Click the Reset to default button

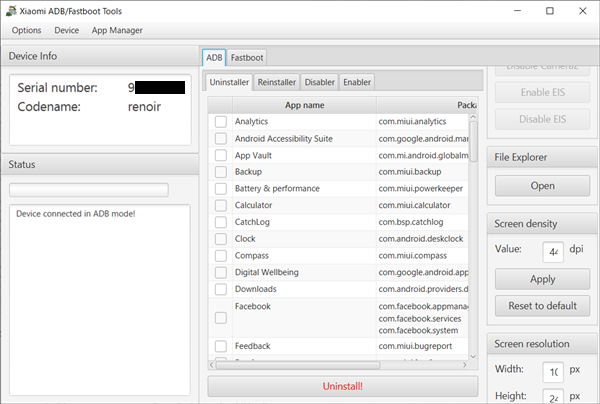coord(542,306)
